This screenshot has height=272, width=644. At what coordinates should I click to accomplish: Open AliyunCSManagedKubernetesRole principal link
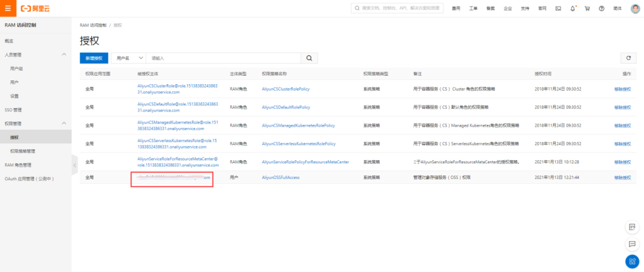tap(178, 125)
